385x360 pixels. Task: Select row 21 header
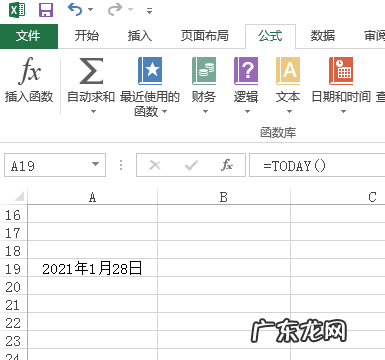tap(13, 305)
